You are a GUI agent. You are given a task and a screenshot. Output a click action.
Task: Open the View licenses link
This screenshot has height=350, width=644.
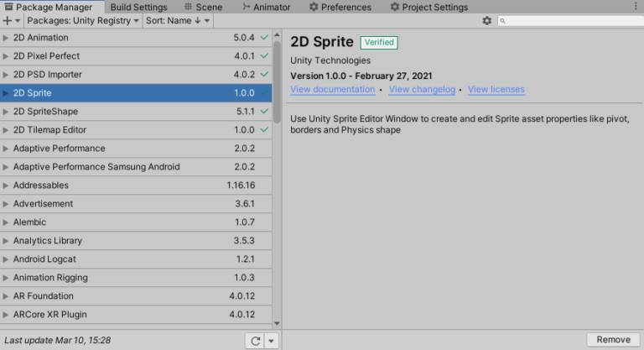[496, 89]
